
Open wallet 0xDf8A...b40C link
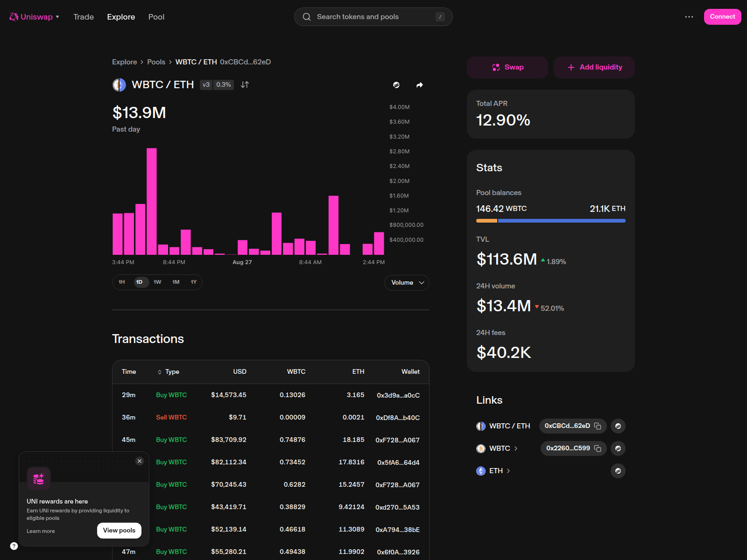tap(398, 418)
